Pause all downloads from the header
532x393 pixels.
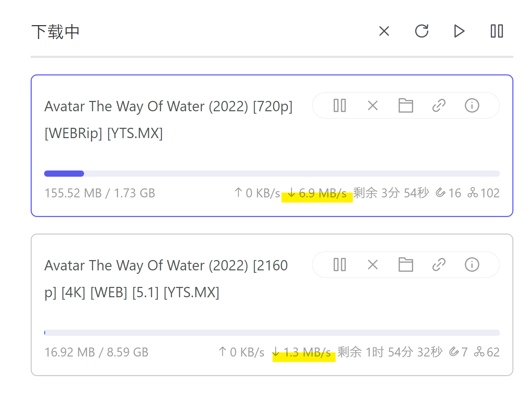tap(497, 31)
